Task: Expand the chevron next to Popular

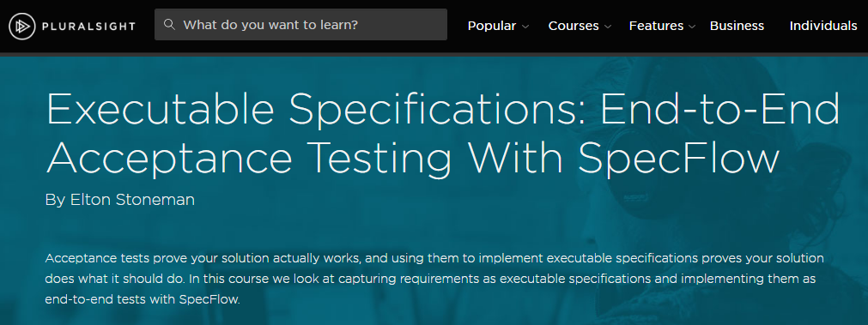Action: pos(525,26)
